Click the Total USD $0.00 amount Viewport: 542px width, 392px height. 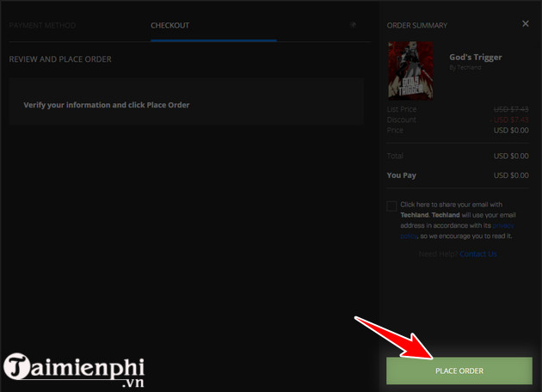(514, 156)
